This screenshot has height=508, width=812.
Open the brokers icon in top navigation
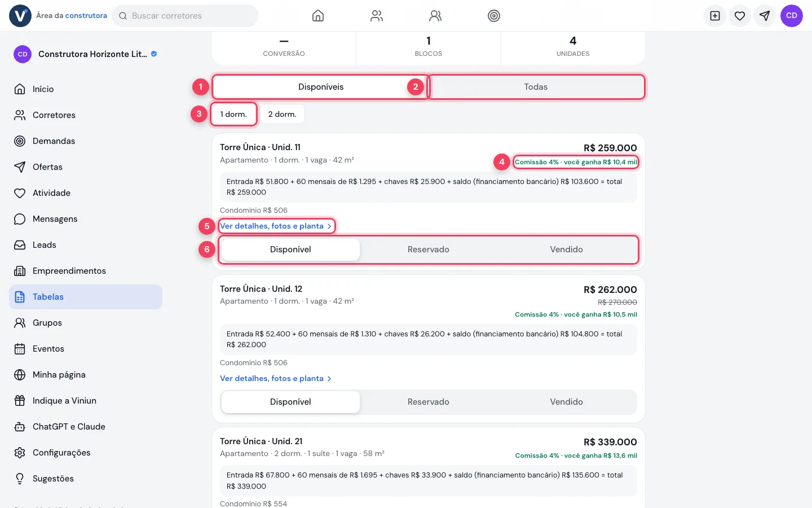click(x=377, y=16)
